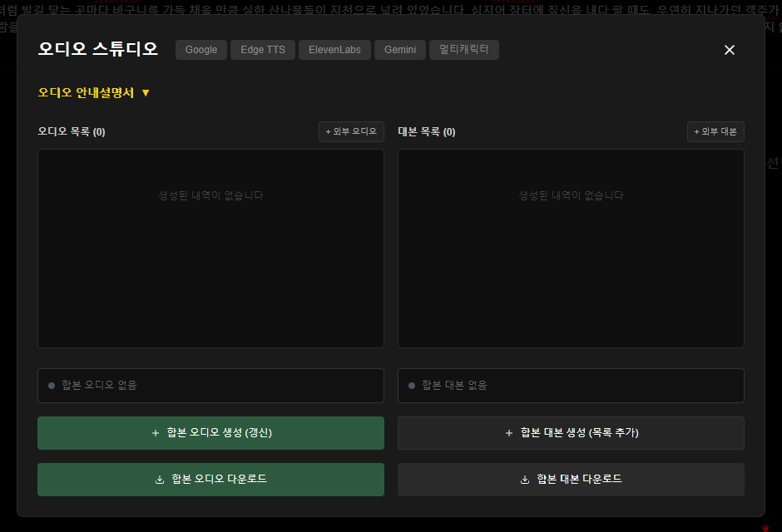
Task: Click the download icon on 합본 대본 다운로드
Action: [x=524, y=480]
